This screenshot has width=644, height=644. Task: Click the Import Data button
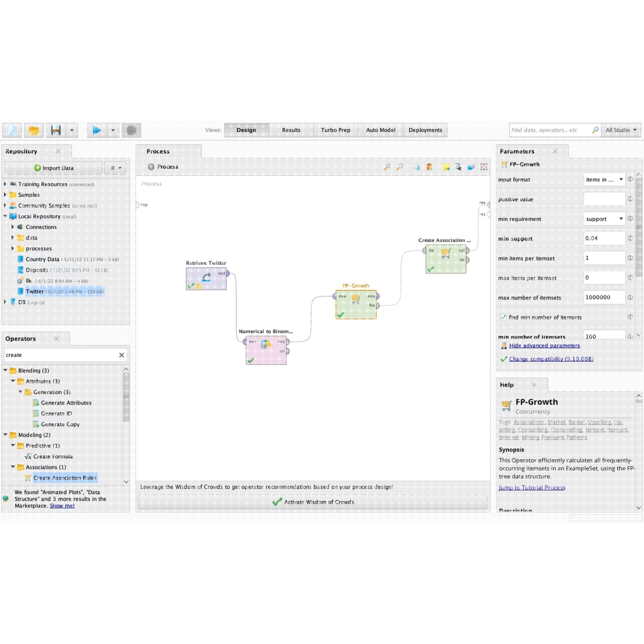pyautogui.click(x=54, y=168)
